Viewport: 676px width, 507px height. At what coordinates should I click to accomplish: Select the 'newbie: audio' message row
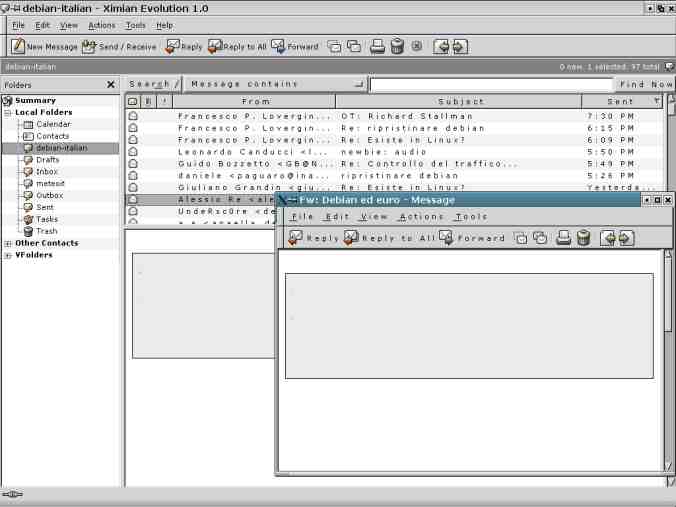coord(394,152)
